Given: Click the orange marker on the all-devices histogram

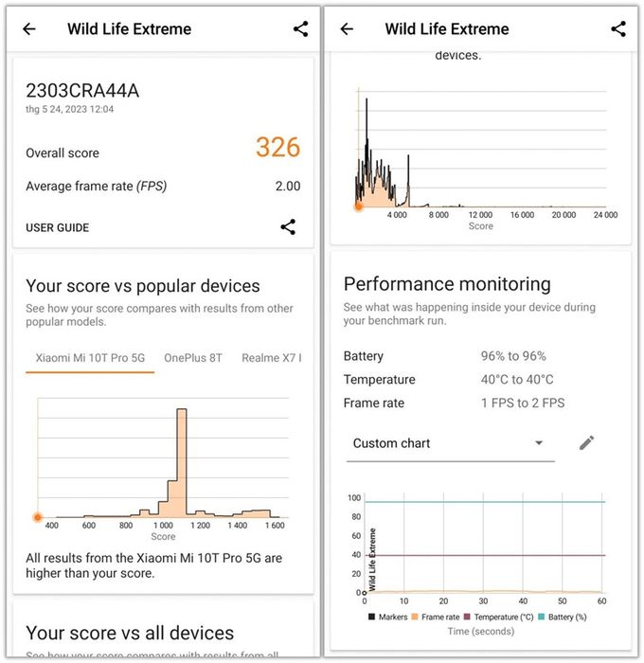Looking at the screenshot, I should (x=359, y=206).
